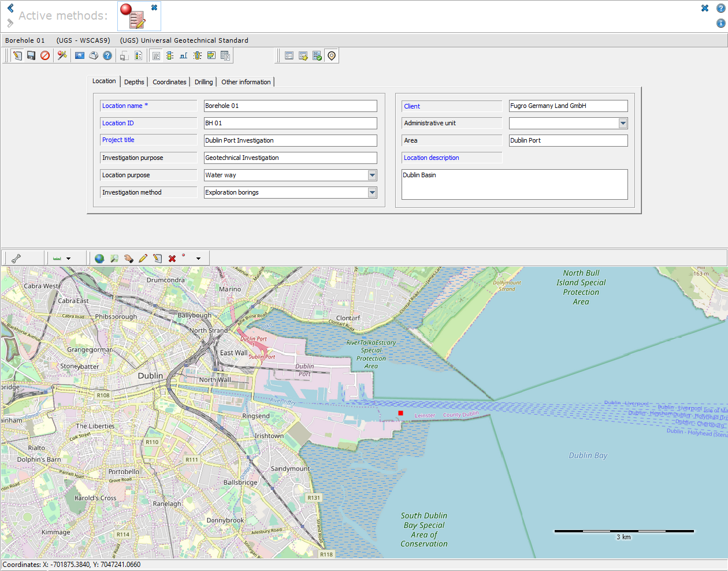
Task: Open the Location purpose dropdown
Action: (x=372, y=175)
